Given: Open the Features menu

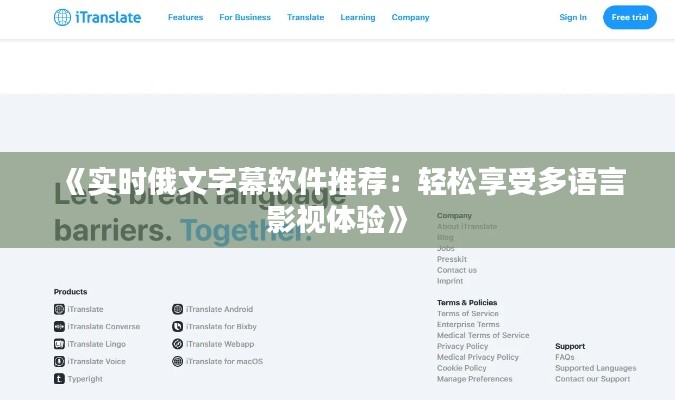Looking at the screenshot, I should [x=186, y=17].
